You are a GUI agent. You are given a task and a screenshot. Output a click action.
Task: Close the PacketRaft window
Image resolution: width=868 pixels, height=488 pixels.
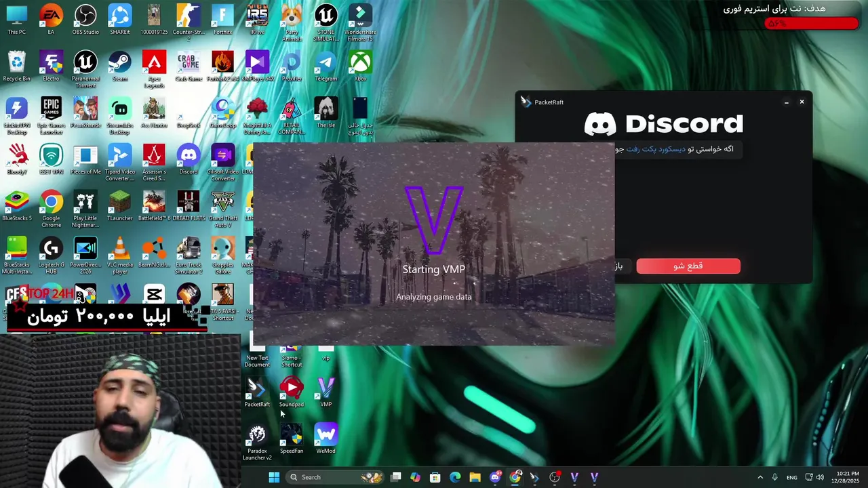tap(802, 102)
